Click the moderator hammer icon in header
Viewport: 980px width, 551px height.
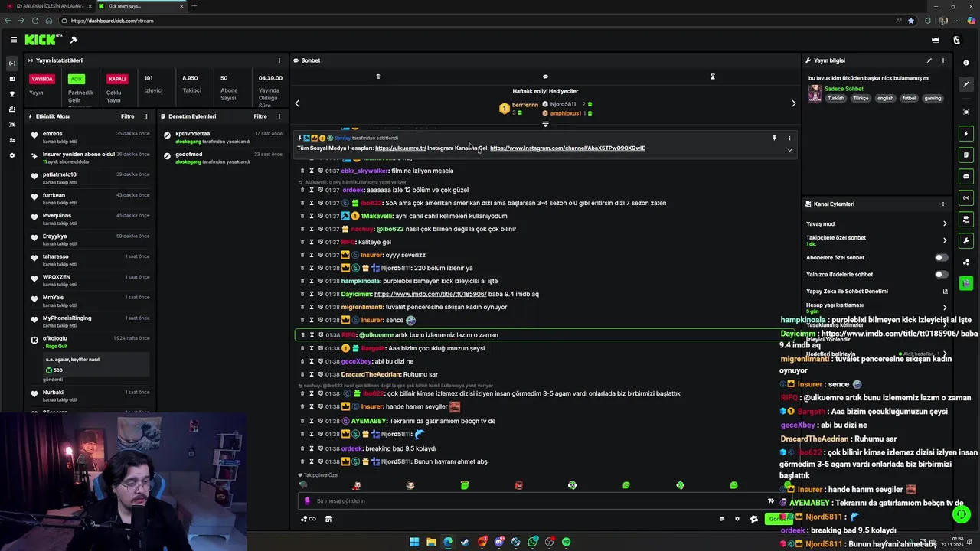(x=74, y=40)
